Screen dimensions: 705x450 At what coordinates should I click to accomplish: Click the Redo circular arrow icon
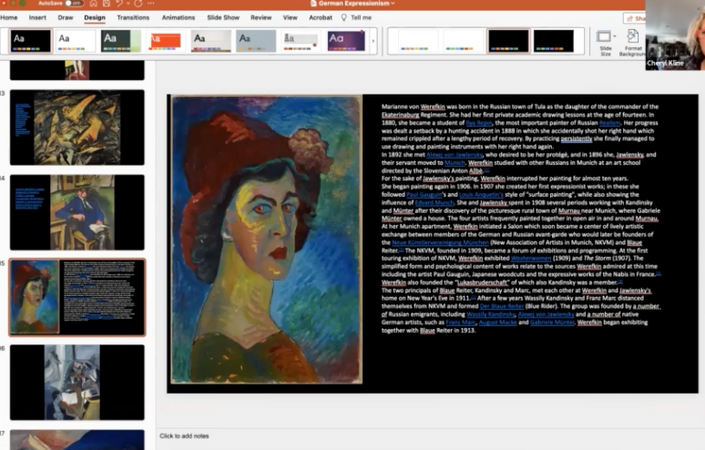[138, 3]
